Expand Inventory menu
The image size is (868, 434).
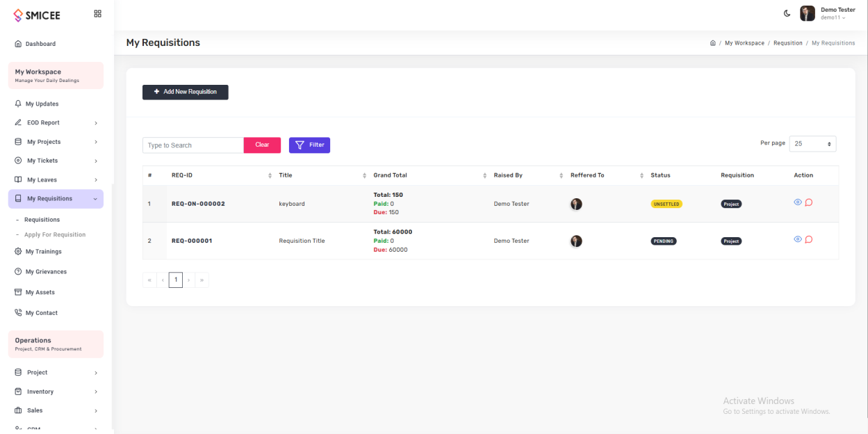coord(56,392)
